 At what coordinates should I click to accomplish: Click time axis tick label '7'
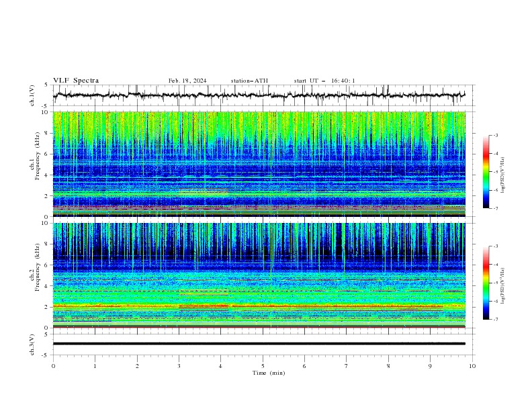coord(347,366)
